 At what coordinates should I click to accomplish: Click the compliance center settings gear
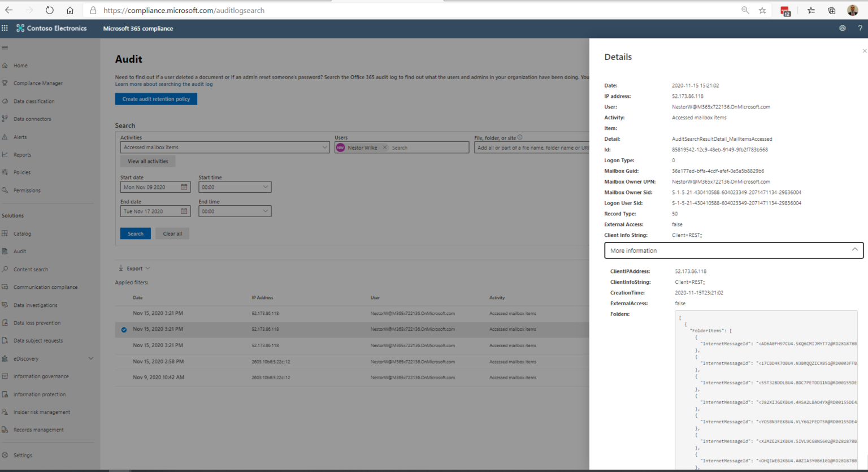coord(842,28)
